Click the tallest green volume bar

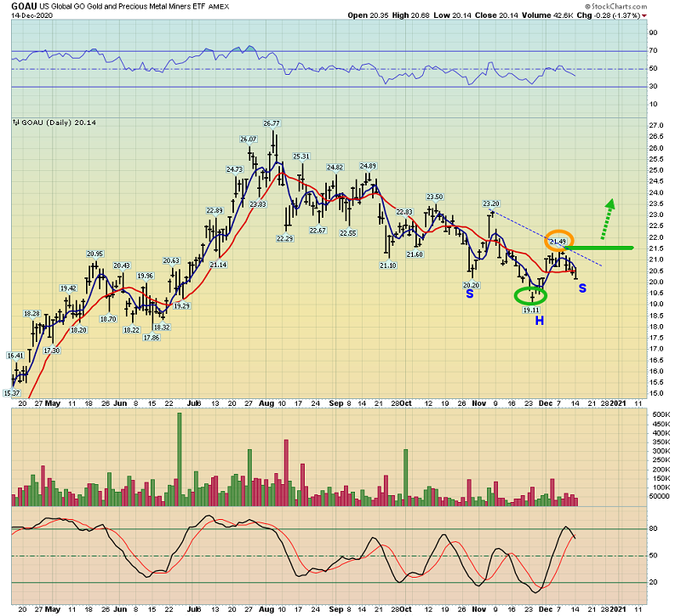pyautogui.click(x=180, y=459)
